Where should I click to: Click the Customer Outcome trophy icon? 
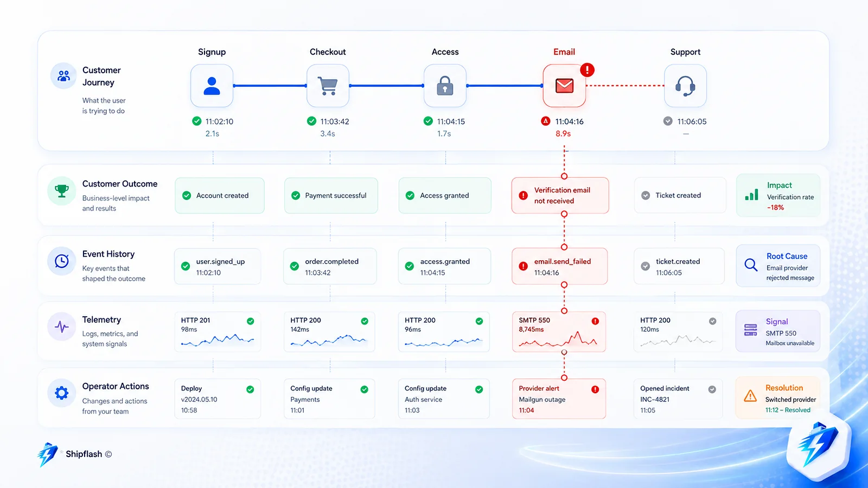[62, 191]
